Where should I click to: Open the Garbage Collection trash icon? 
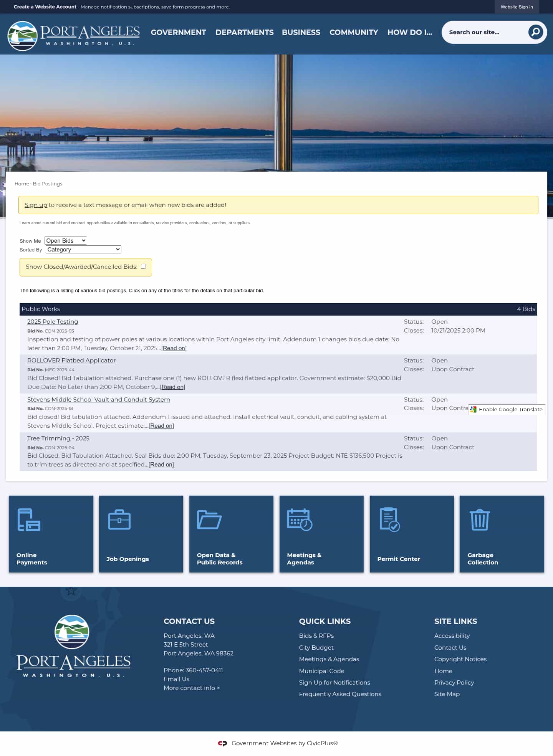pos(480,519)
